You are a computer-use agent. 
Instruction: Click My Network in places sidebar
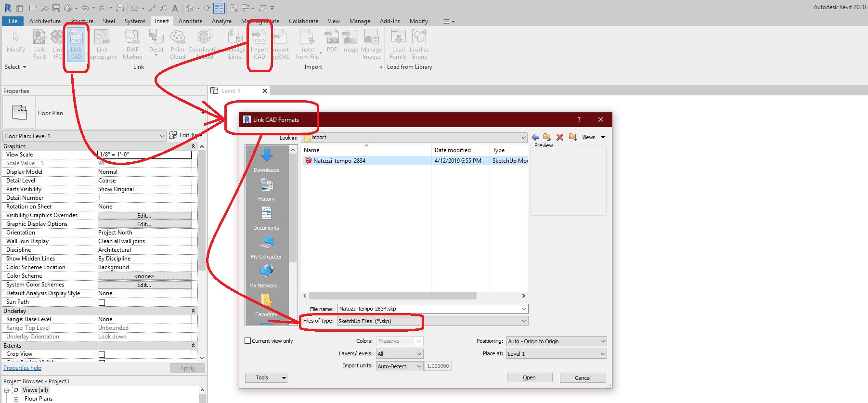(x=266, y=276)
